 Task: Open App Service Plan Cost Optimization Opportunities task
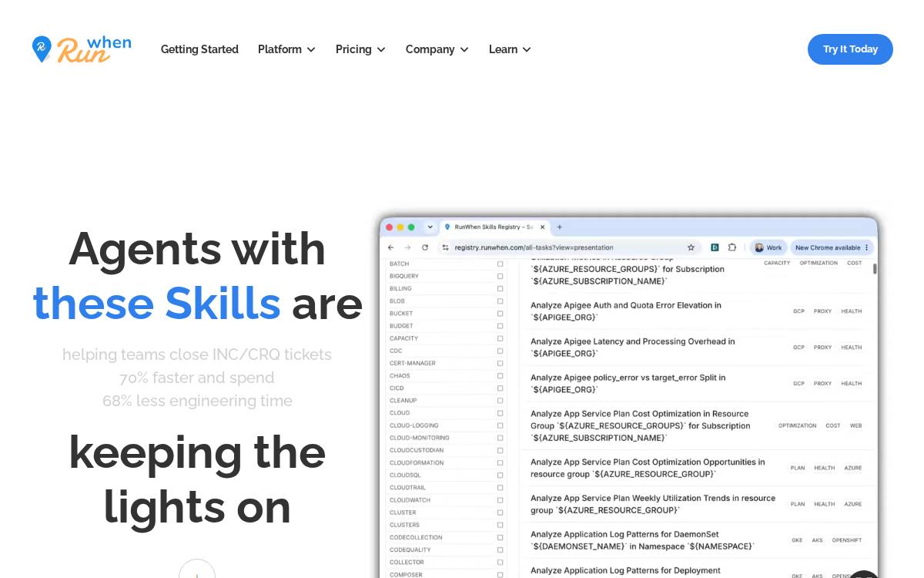(648, 468)
